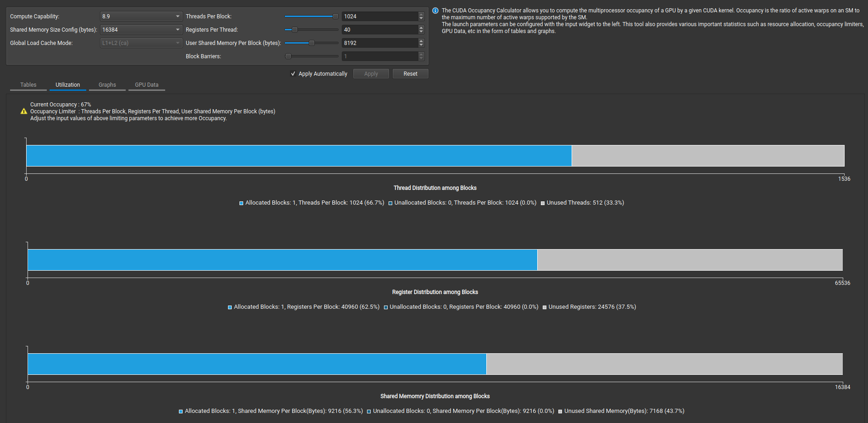Click the Registers Per Thread slider handle
868x423 pixels.
click(295, 30)
